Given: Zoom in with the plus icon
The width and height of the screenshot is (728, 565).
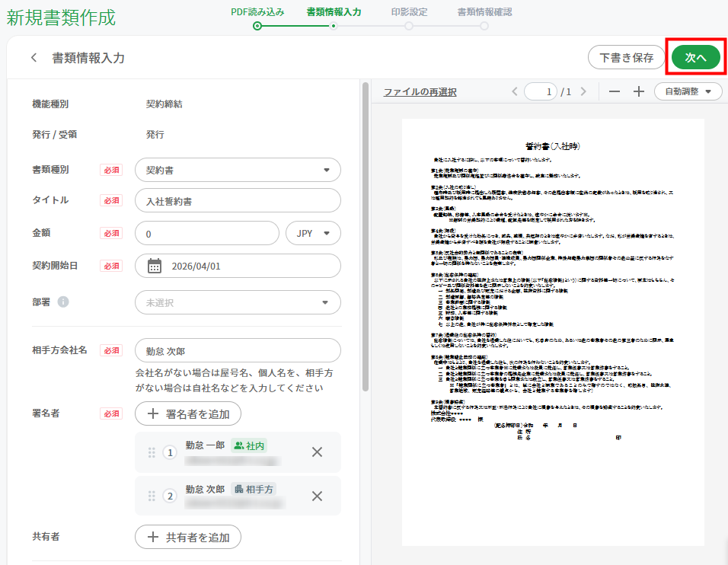Looking at the screenshot, I should coord(639,91).
